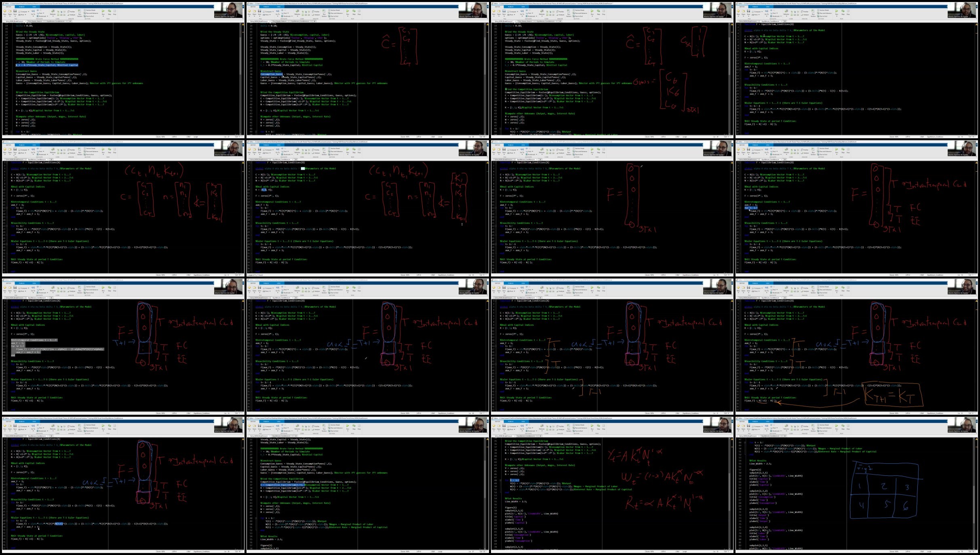
Task: Click the editor scrollbar in Fig 1 grid frame
Action: 974,493
